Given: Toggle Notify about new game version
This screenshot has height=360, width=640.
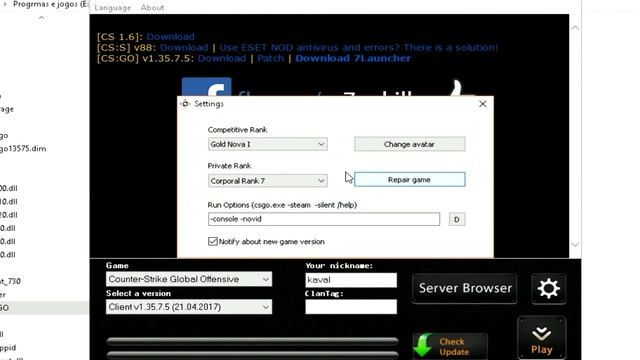Looking at the screenshot, I should tap(213, 242).
